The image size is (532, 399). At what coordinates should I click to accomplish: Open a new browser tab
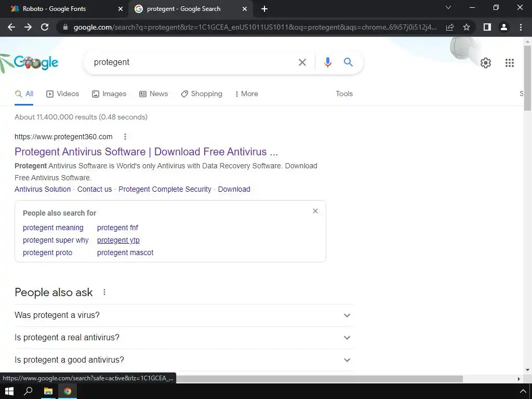point(264,9)
